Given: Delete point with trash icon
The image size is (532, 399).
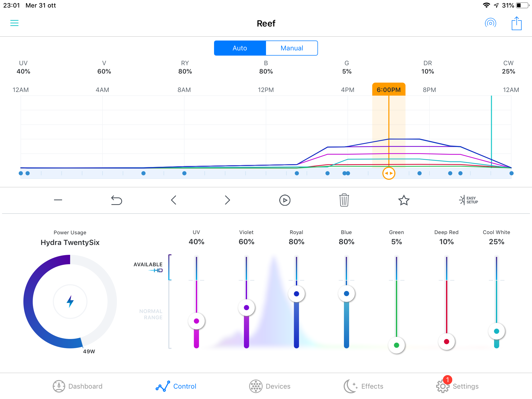Looking at the screenshot, I should 344,200.
